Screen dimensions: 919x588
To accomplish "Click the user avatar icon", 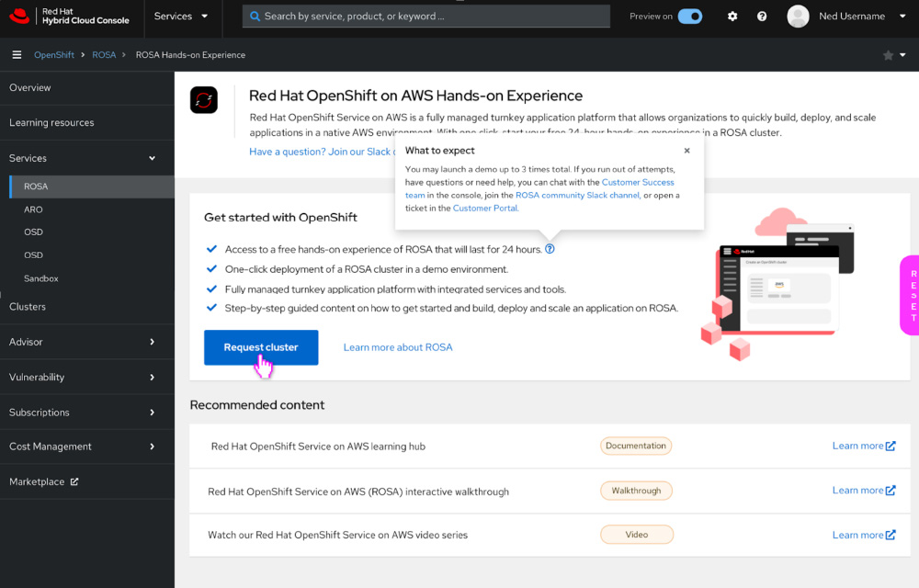I will 799,17.
